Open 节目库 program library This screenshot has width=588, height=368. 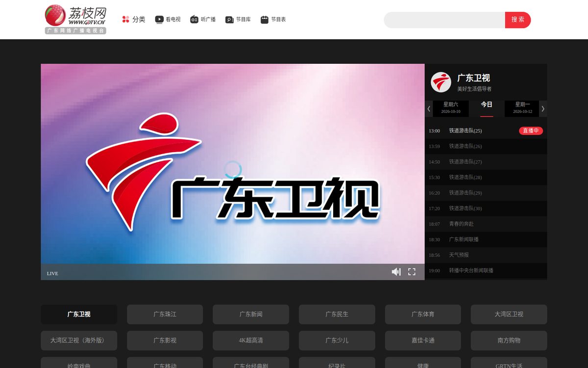238,20
